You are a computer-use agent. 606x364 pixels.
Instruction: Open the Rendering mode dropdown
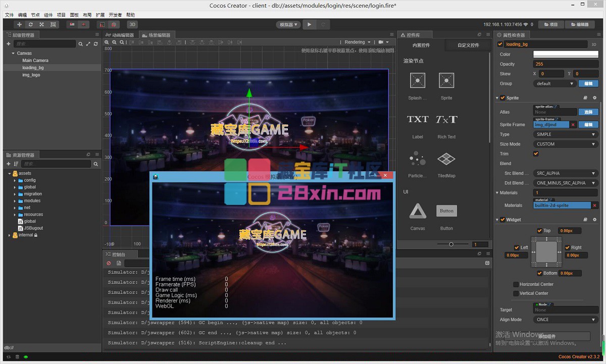click(x=358, y=42)
